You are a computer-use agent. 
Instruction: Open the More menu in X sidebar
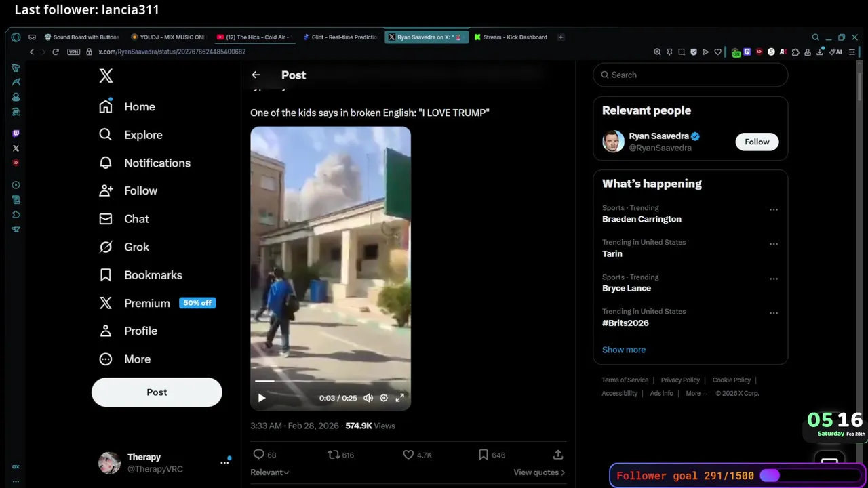point(125,359)
